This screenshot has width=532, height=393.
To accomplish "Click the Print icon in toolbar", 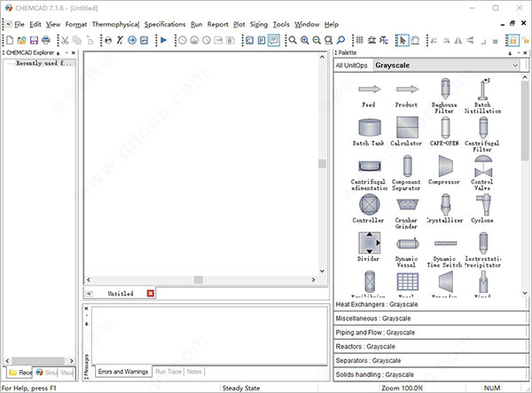I will [46, 41].
